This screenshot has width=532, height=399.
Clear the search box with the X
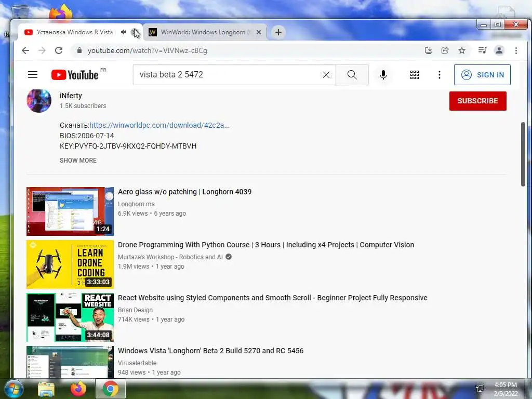coord(326,75)
